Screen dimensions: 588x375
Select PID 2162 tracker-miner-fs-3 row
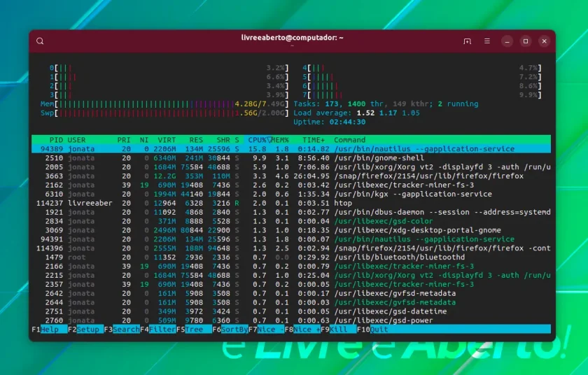pyautogui.click(x=291, y=185)
